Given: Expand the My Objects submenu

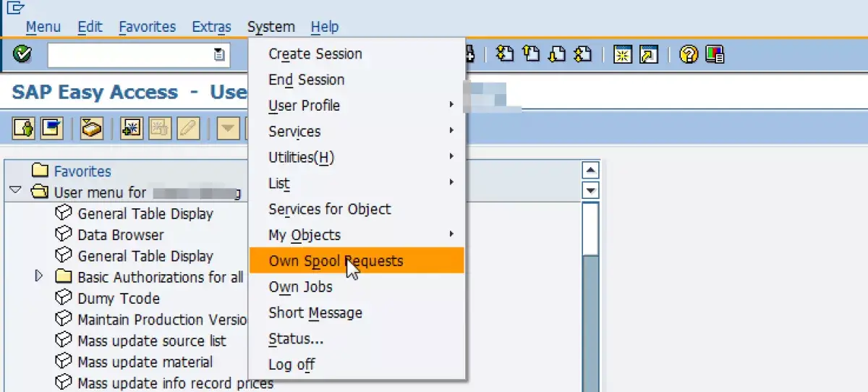Looking at the screenshot, I should (x=356, y=235).
